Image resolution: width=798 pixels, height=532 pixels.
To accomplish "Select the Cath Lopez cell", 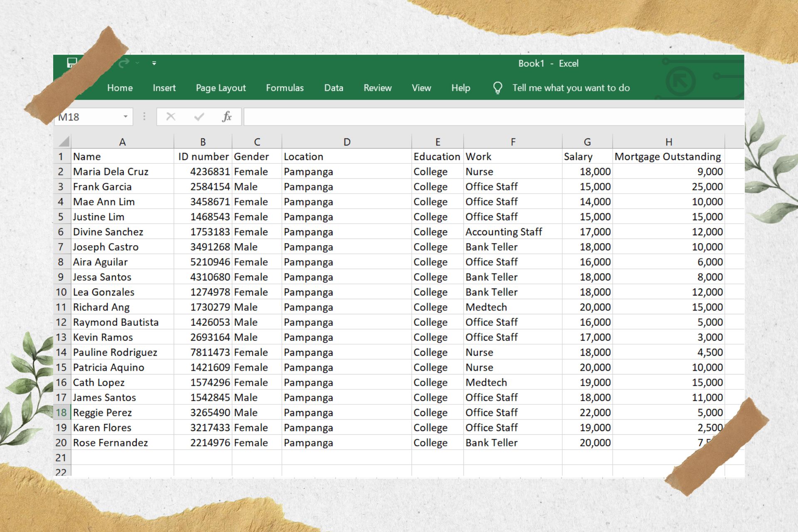I will [122, 382].
